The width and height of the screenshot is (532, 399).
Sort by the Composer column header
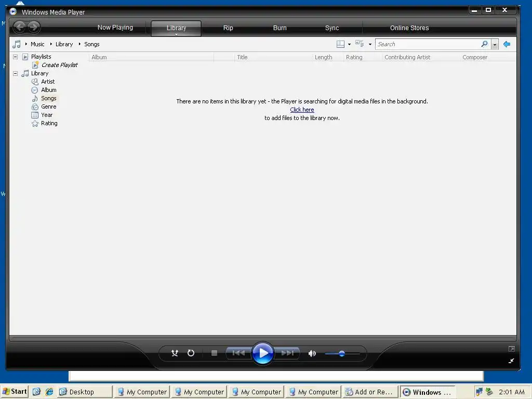[487, 57]
